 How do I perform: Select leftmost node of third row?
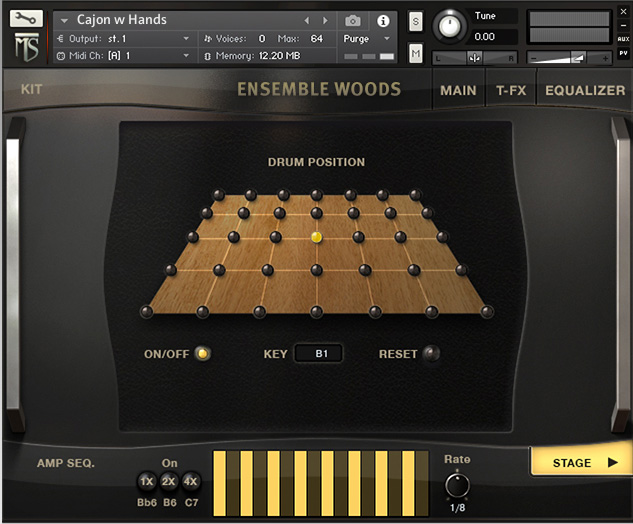coord(193,237)
